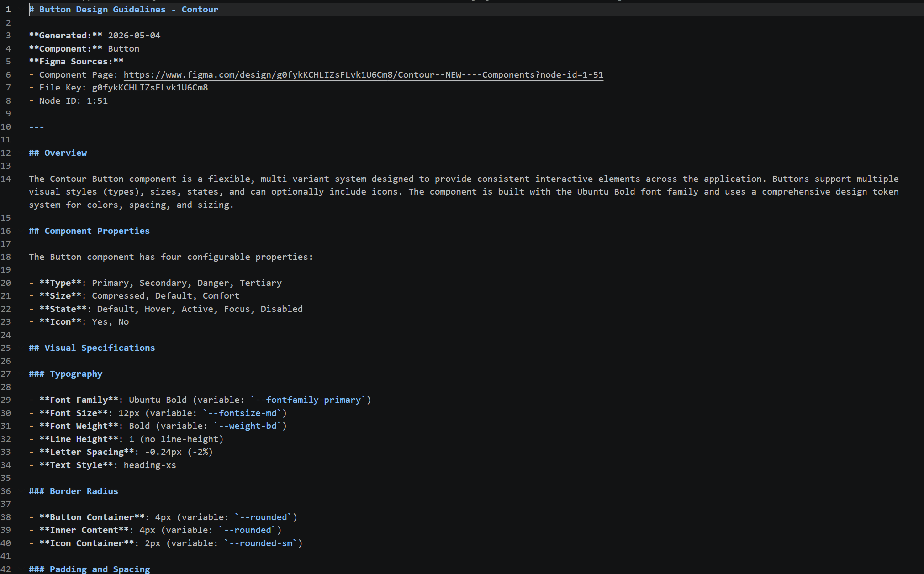Click the '---' horizontal rule line
Screen dimensions: 924x574
click(37, 127)
